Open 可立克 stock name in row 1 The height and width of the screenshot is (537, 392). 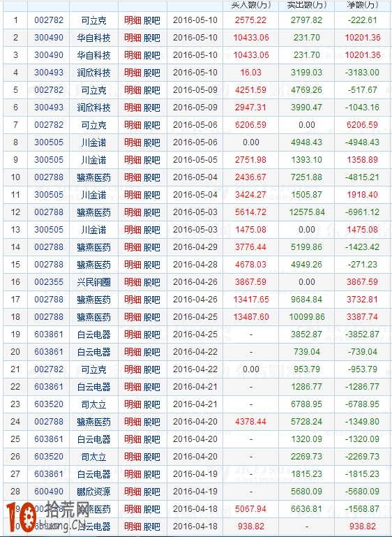93,20
